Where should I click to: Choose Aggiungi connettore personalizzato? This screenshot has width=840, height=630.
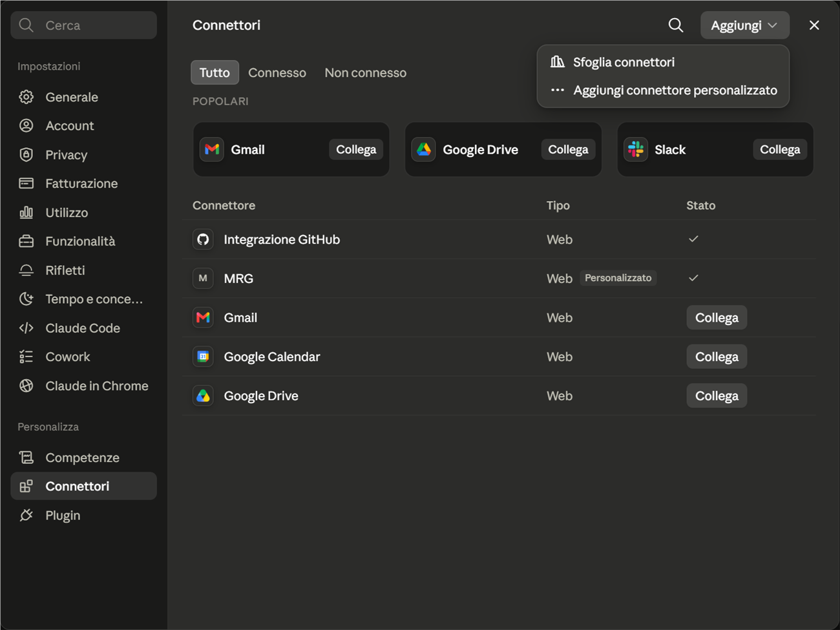point(663,90)
